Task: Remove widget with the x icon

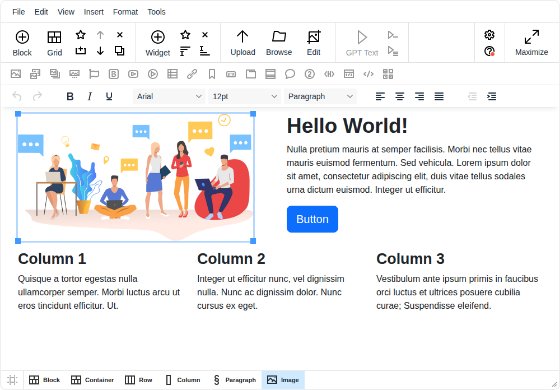Action: click(205, 35)
